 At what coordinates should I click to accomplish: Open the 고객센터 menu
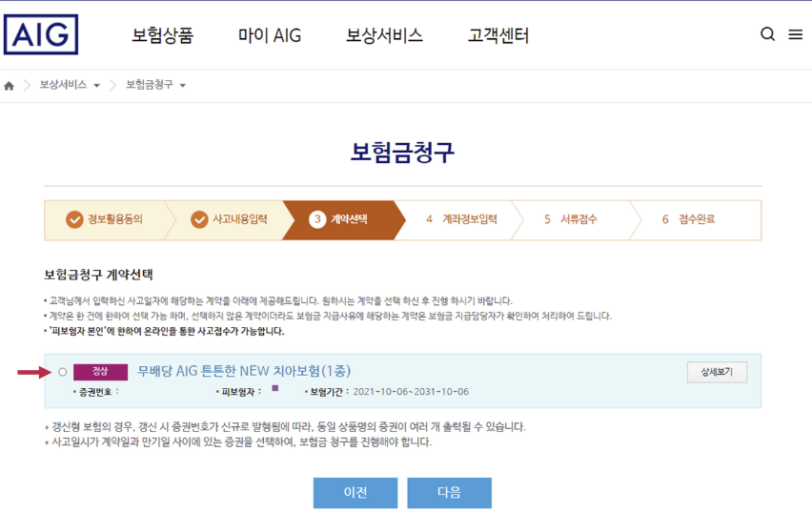tap(498, 35)
